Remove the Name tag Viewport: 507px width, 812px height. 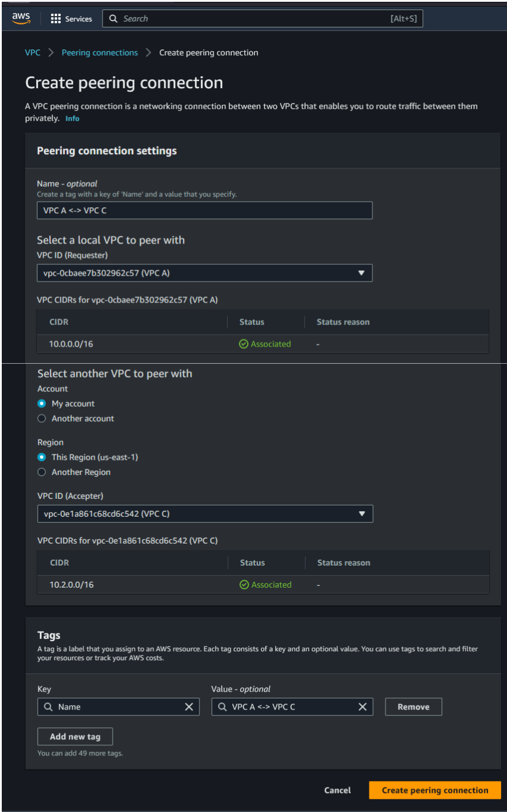point(413,707)
